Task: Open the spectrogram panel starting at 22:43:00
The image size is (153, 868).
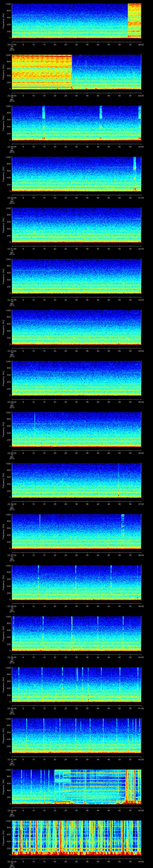Action: [x=76, y=838]
